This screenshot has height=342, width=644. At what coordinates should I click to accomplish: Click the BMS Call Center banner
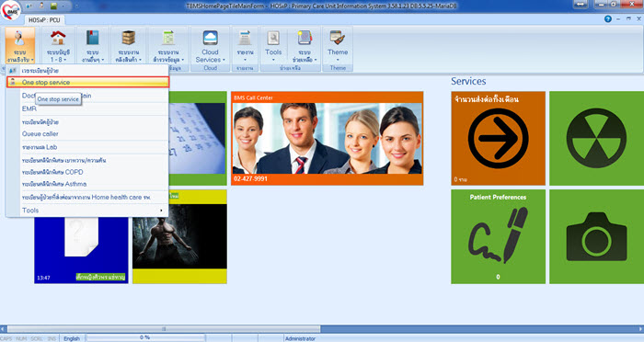click(x=327, y=138)
